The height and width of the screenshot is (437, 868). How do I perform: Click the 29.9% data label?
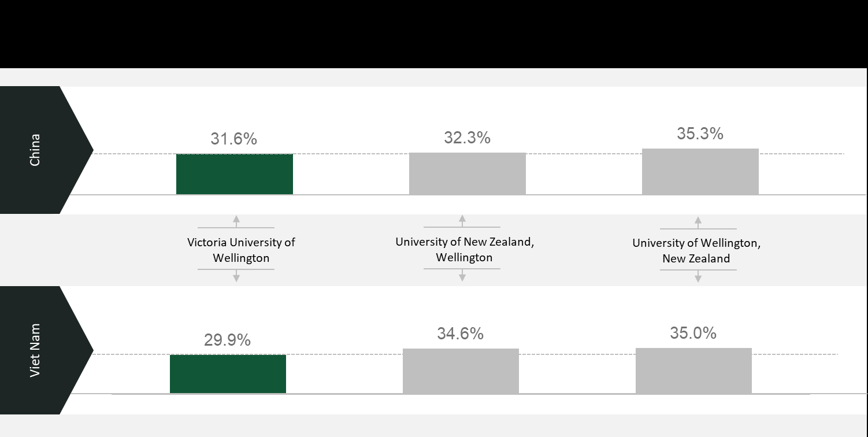tap(227, 340)
